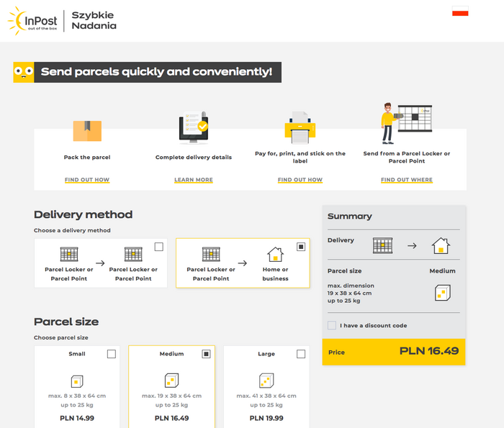Click the locker icon in Summary delivery row
The height and width of the screenshot is (428, 504).
coord(382,245)
